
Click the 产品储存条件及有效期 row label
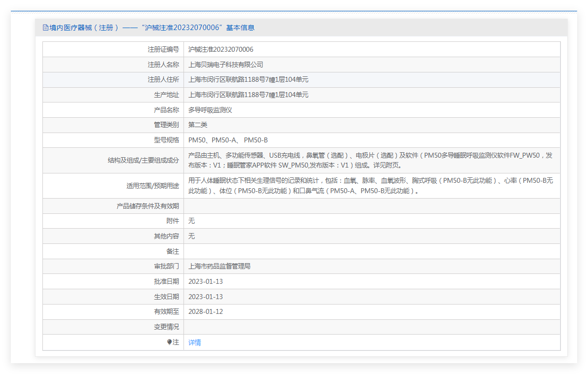tap(147, 206)
